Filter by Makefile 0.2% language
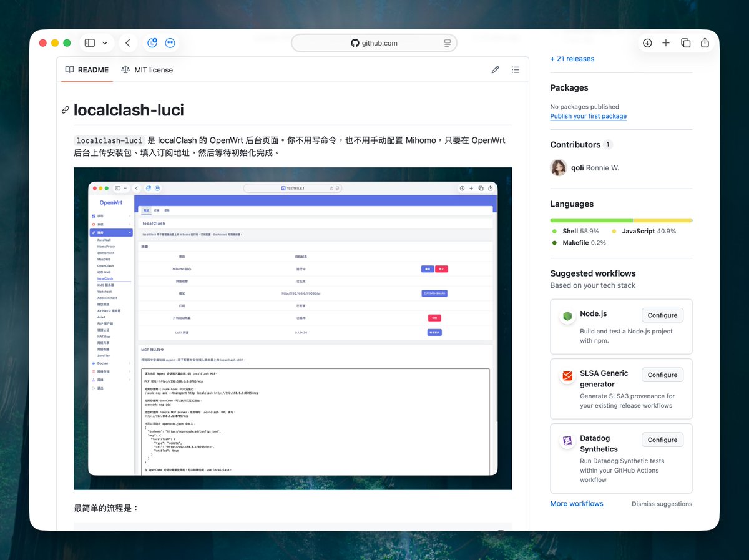This screenshot has height=560, width=749. pyautogui.click(x=579, y=243)
